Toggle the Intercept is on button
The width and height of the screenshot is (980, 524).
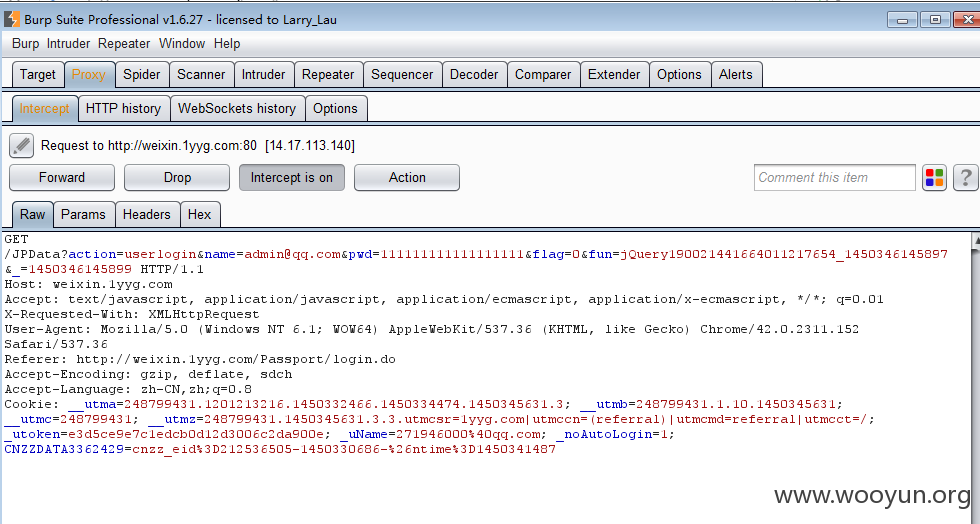(292, 178)
